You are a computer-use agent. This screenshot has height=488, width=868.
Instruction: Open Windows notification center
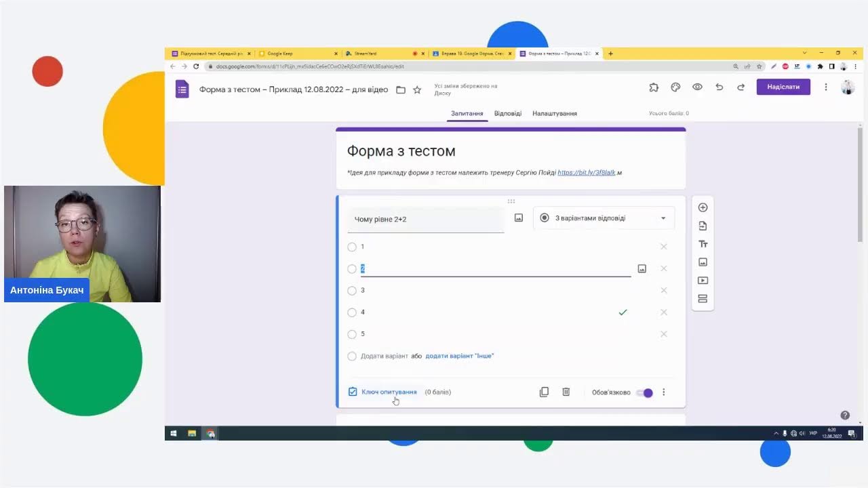[x=852, y=433]
